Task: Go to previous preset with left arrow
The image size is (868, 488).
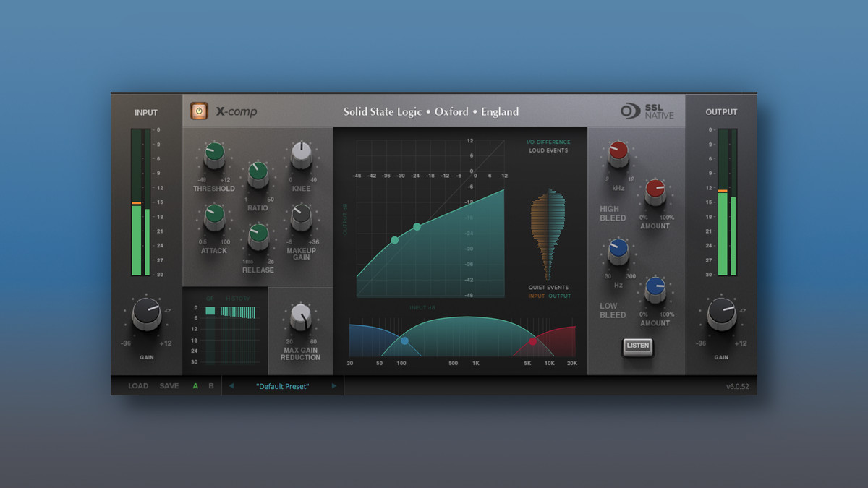Action: point(231,386)
